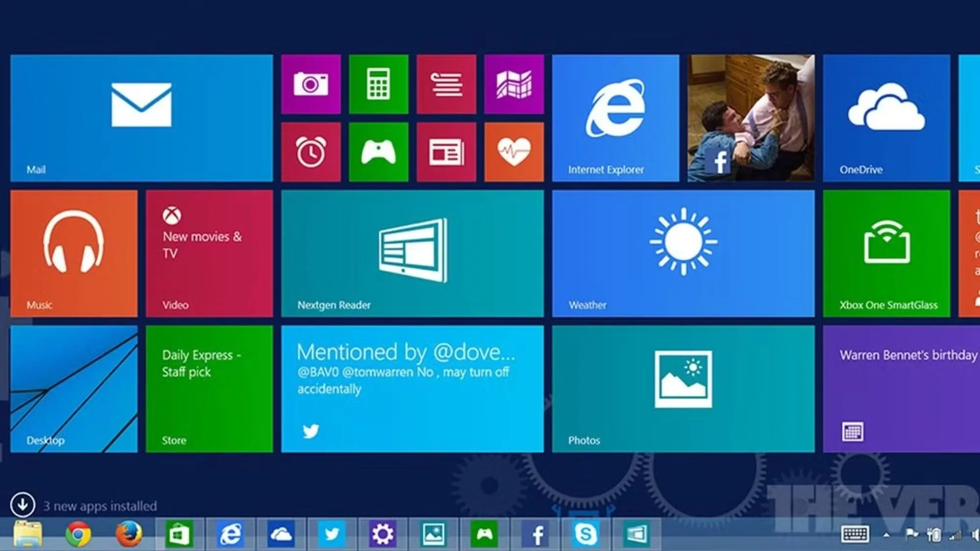Open the Calculator tile

coord(378,84)
